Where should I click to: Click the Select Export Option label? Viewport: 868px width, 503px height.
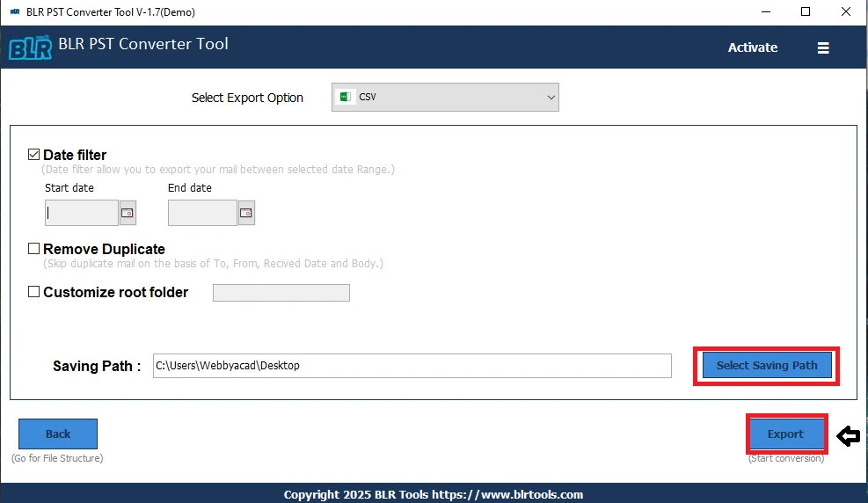(x=247, y=98)
